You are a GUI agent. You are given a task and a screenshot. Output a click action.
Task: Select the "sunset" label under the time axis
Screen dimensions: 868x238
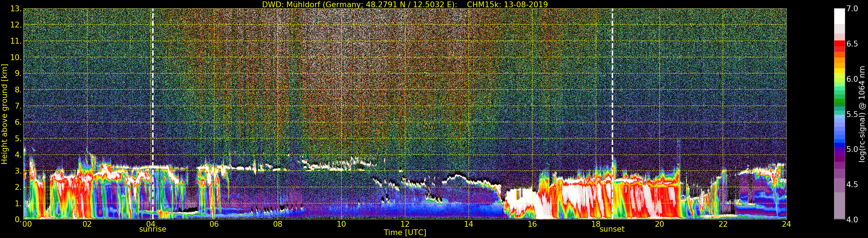[612, 229]
